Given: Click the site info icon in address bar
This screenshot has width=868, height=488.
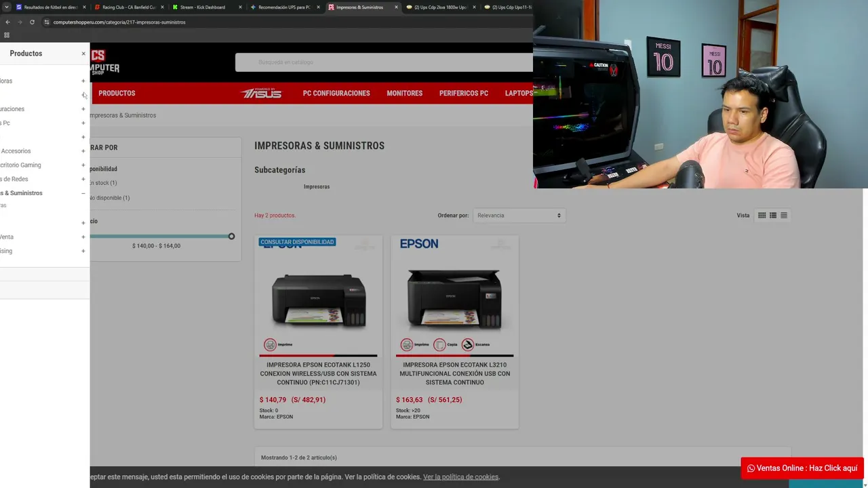Looking at the screenshot, I should pos(46,22).
